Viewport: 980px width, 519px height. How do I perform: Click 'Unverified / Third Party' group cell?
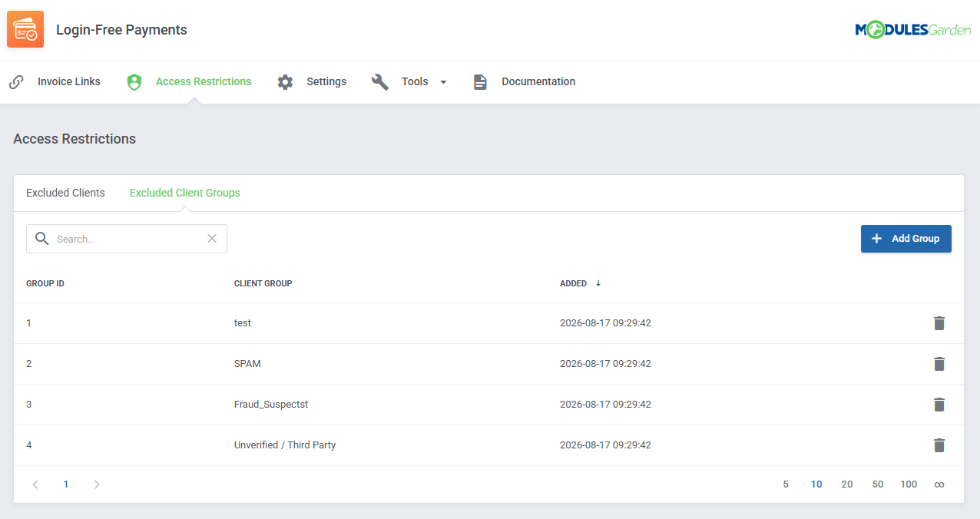[x=285, y=445]
